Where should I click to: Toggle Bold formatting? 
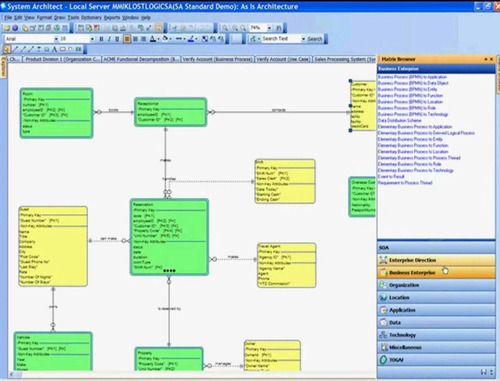tap(101, 39)
